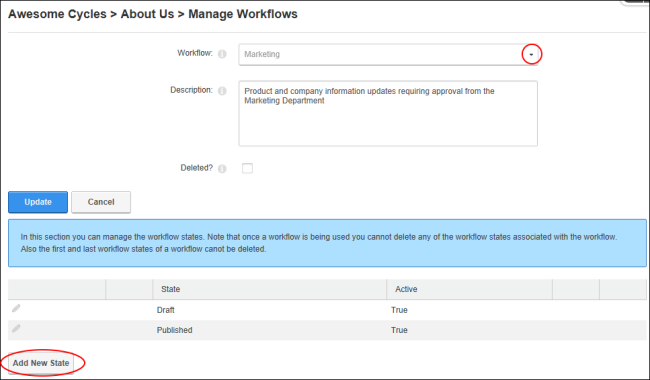Select the Published state row name
This screenshot has height=380, width=650.
point(175,330)
